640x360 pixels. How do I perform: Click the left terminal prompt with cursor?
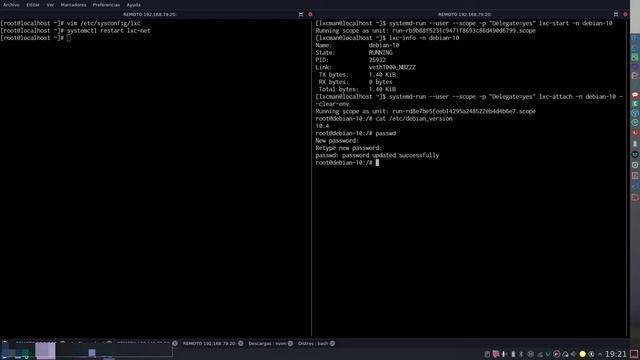(36, 38)
